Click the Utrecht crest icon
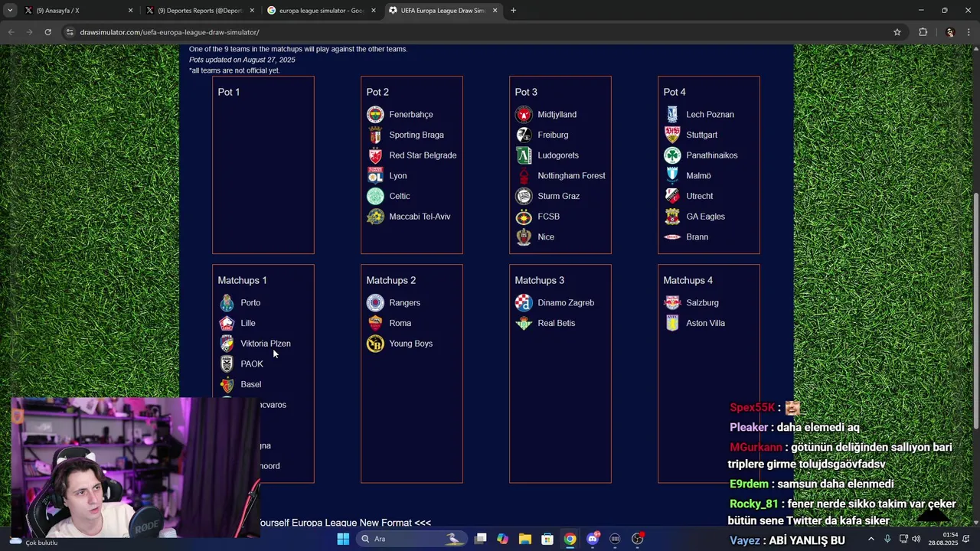This screenshot has height=551, width=980. 672,197
